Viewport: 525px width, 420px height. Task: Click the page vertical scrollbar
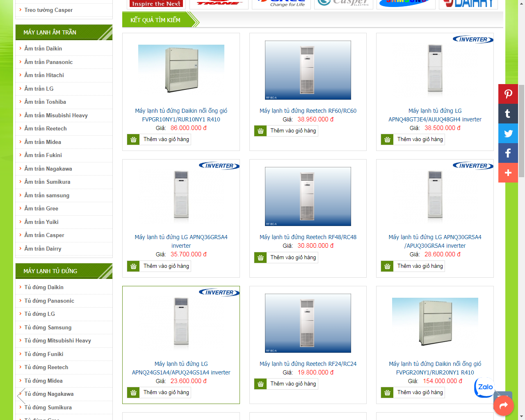click(521, 130)
